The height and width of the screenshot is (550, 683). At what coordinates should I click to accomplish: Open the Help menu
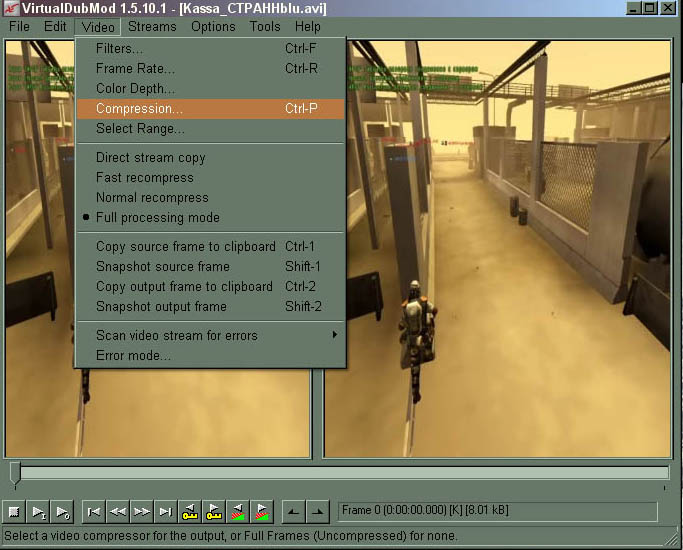coord(308,27)
